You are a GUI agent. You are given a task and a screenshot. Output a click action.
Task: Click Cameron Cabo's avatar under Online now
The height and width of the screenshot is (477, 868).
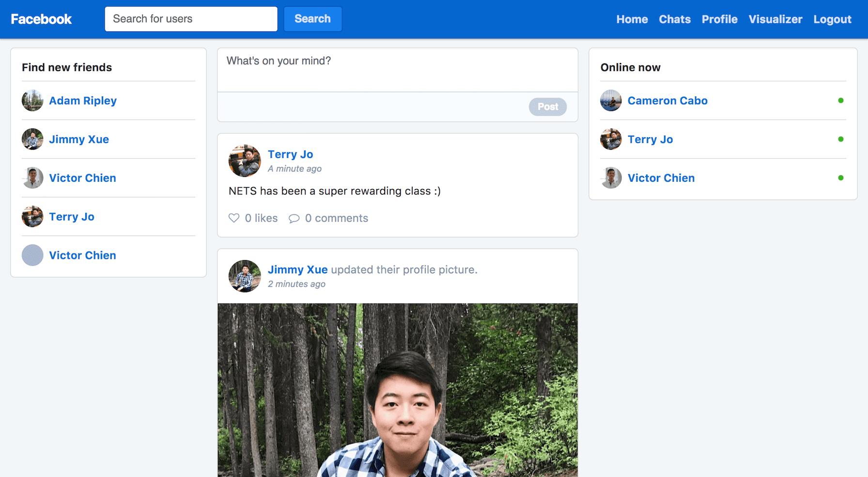[611, 100]
